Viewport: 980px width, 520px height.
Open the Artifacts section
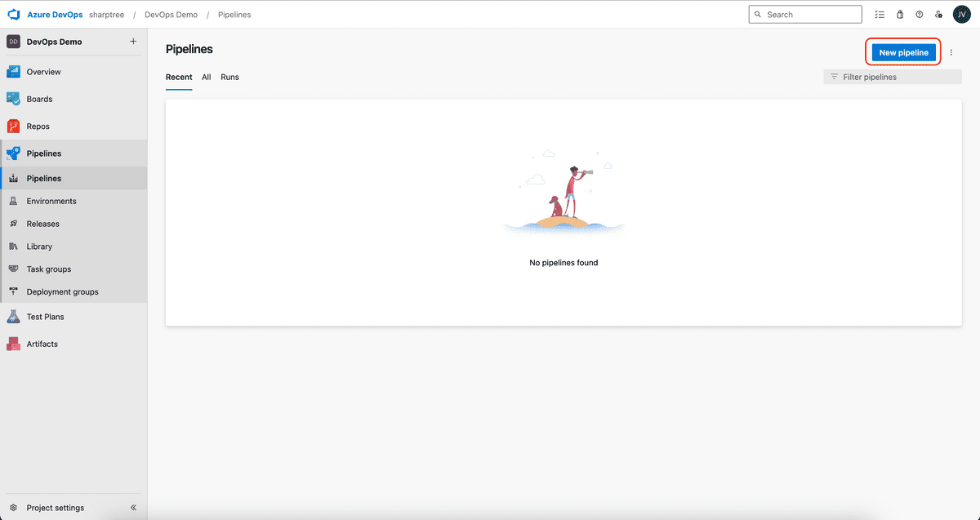click(41, 343)
